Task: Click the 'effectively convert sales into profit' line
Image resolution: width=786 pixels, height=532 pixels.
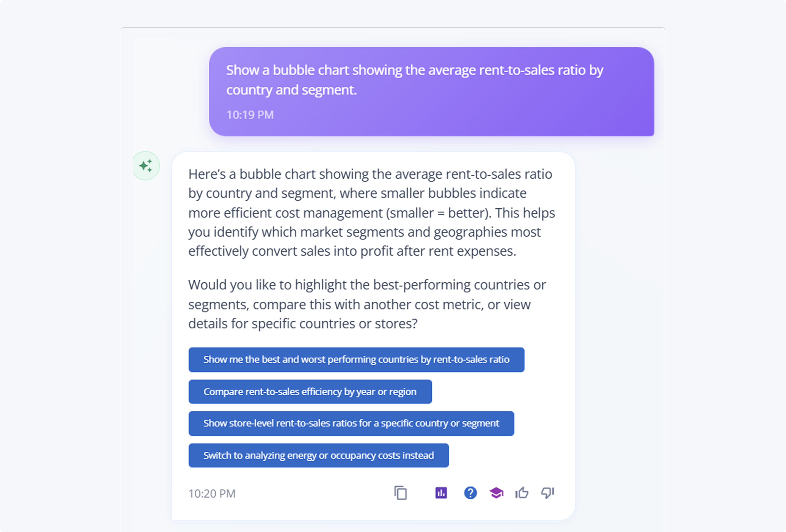Action: [x=352, y=251]
